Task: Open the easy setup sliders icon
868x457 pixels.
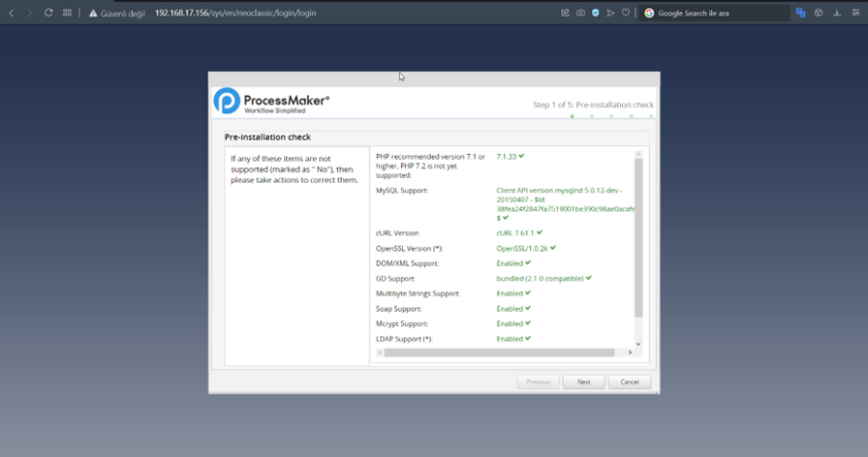Action: (855, 13)
